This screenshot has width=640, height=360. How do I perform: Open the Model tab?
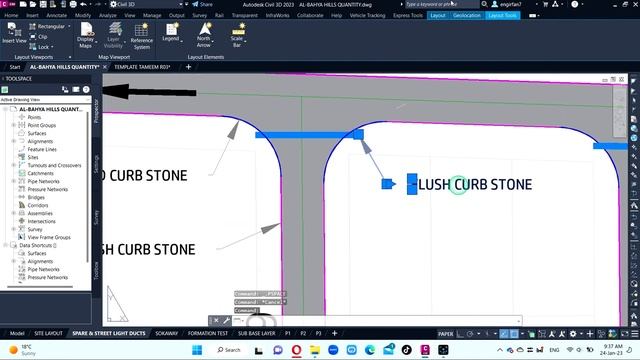[17, 333]
